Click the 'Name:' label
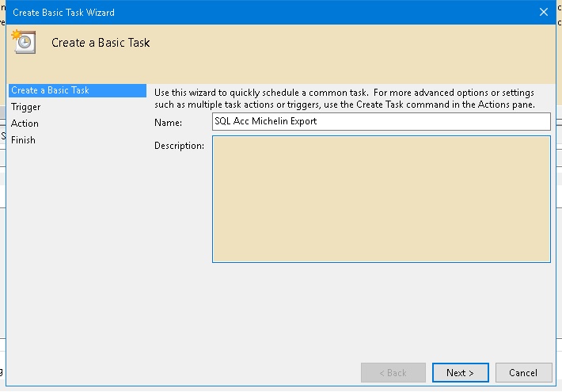The image size is (562, 392). [x=168, y=123]
